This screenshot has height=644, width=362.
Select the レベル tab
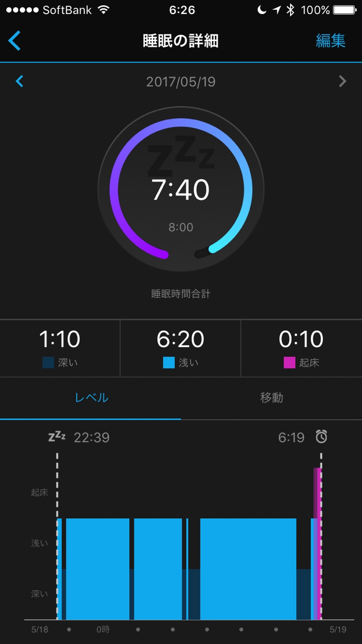91,397
